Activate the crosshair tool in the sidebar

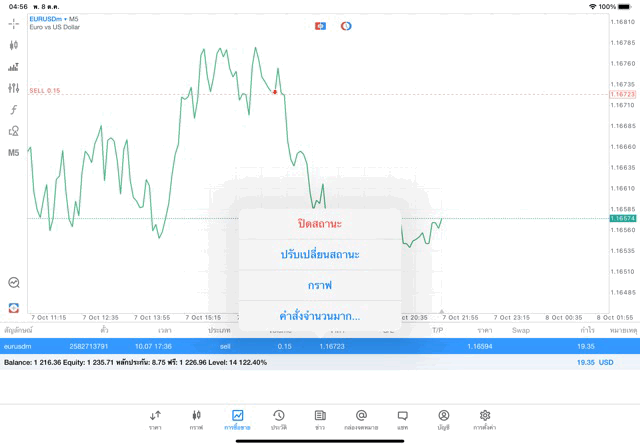tap(14, 23)
